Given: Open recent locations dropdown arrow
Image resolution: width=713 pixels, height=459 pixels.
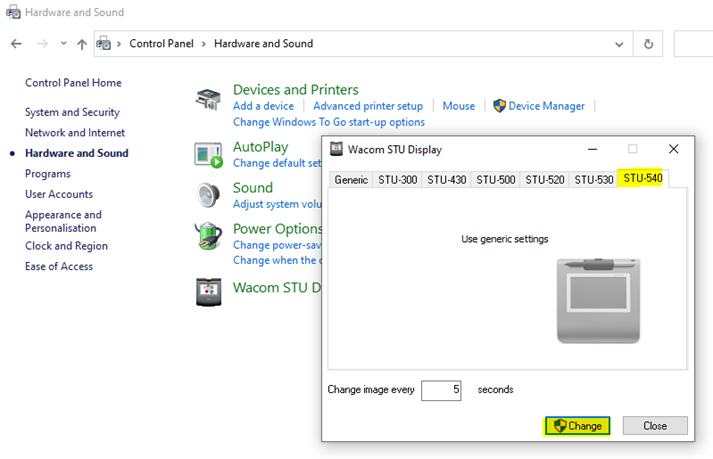Looking at the screenshot, I should (x=64, y=44).
